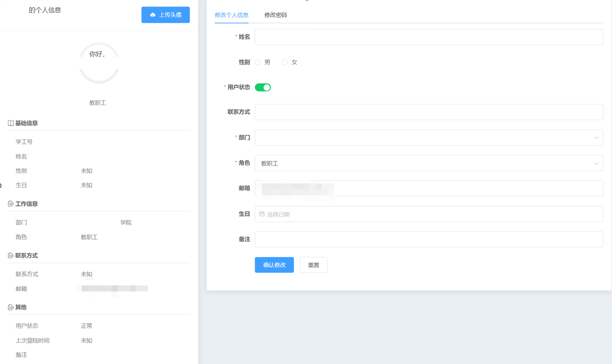
Task: Click the 确认修改 submit button
Action: pyautogui.click(x=274, y=265)
